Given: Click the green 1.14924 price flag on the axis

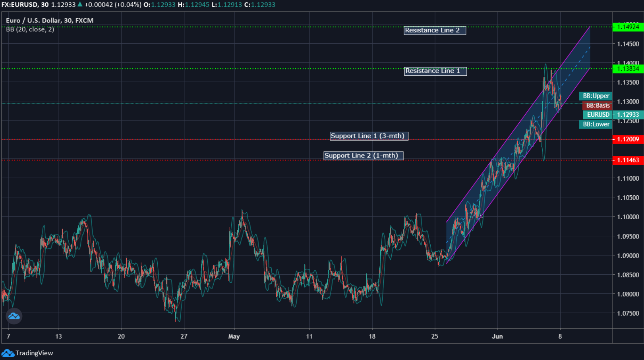Looking at the screenshot, I should (x=629, y=27).
